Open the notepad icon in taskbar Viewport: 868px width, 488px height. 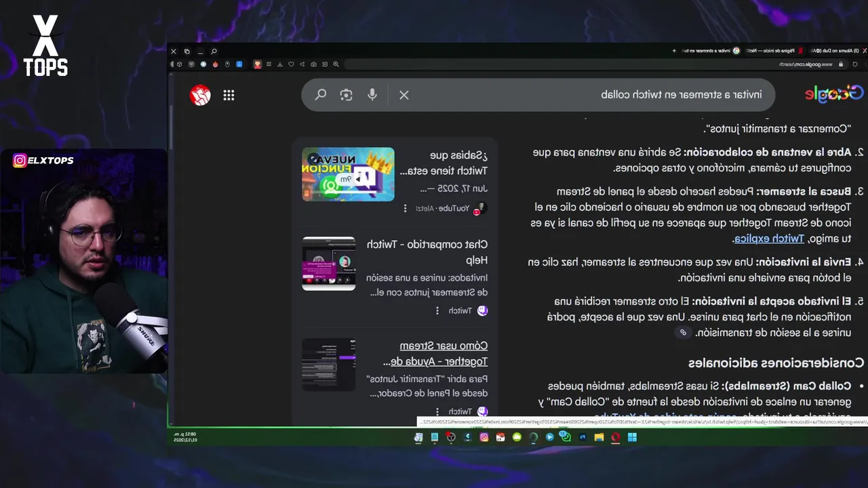pos(435,437)
